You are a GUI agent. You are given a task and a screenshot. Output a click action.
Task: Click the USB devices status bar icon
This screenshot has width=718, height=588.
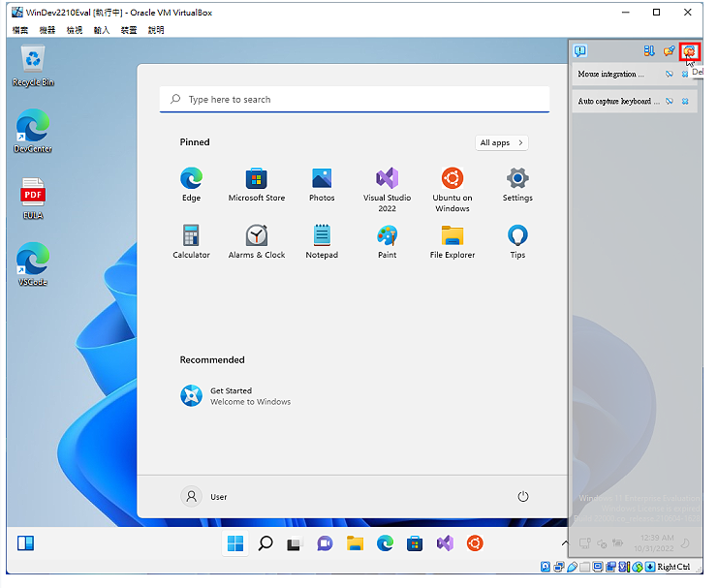572,567
